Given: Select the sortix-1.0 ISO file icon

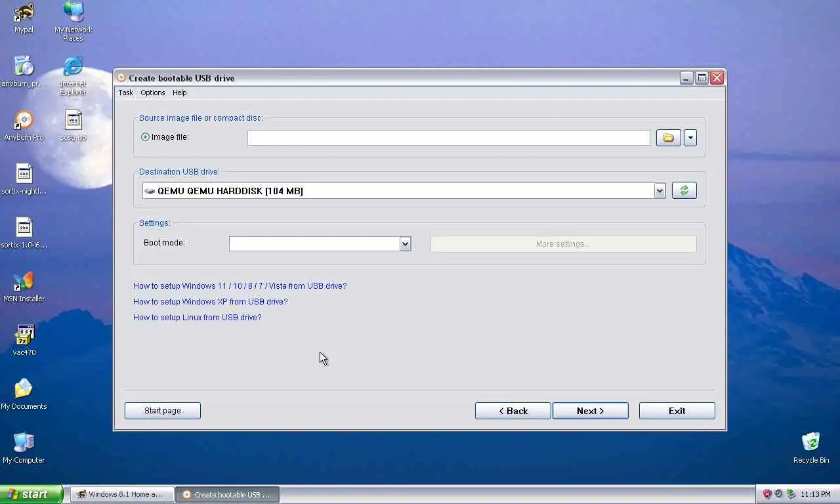Looking at the screenshot, I should [24, 233].
